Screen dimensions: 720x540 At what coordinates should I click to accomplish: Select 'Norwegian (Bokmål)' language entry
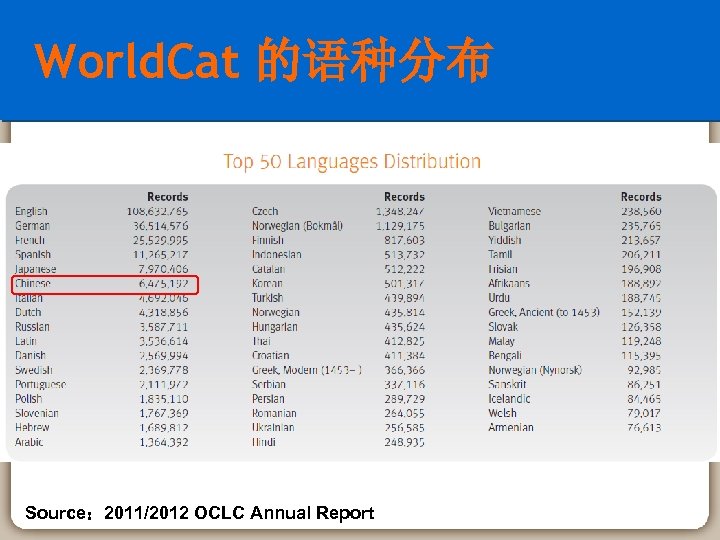point(297,226)
